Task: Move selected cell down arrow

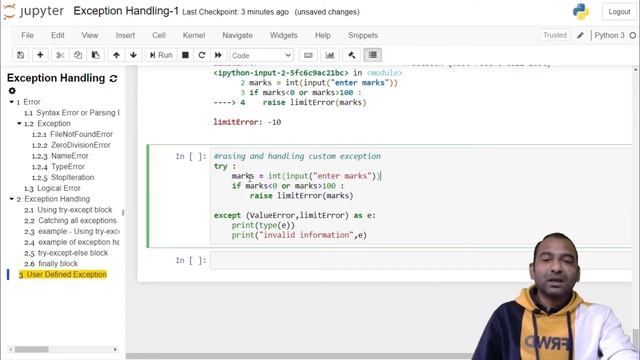Action: coord(133,55)
